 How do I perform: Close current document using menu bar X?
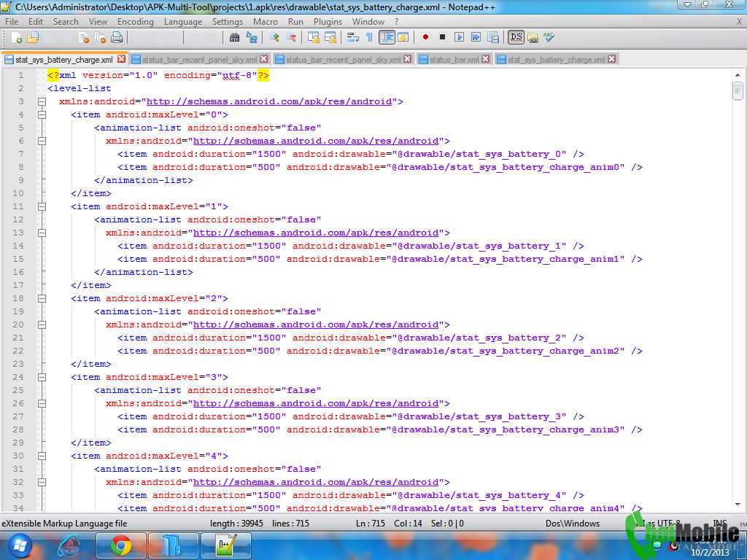[x=739, y=21]
